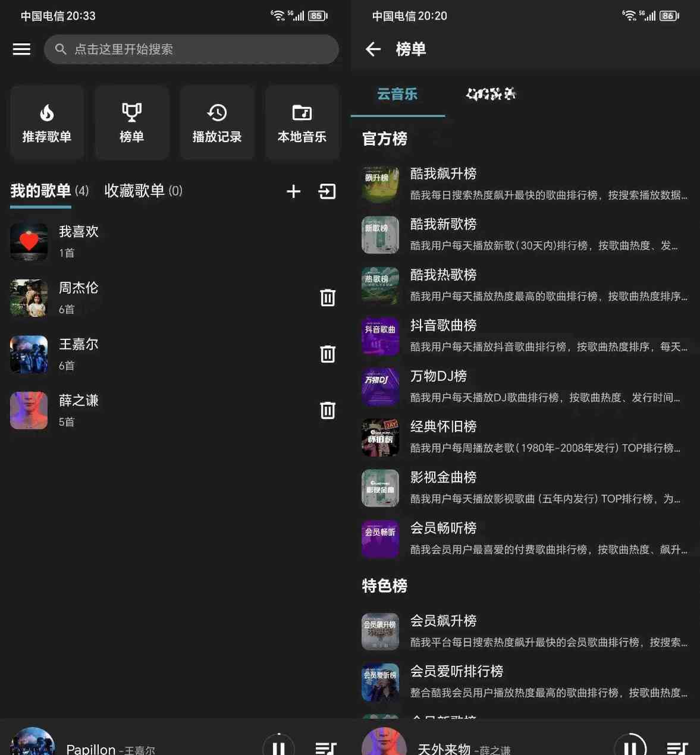Viewport: 700px width, 755px height.
Task: Add a new playlist with plus icon
Action: click(x=293, y=191)
